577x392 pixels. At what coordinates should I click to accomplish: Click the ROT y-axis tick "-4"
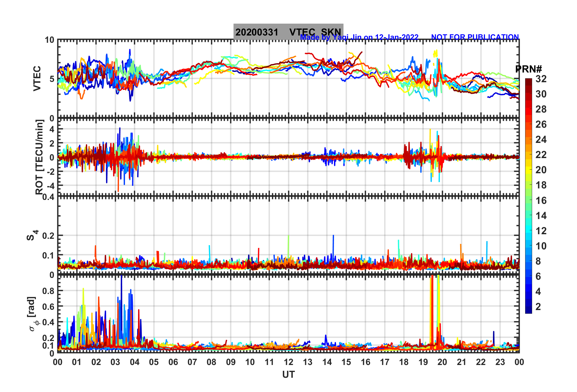click(51, 185)
